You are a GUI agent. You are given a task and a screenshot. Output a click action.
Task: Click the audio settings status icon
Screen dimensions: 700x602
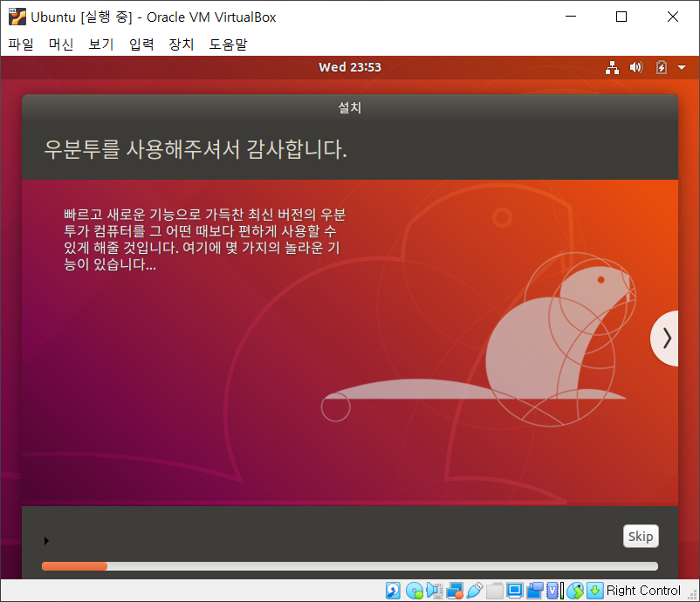[435, 591]
